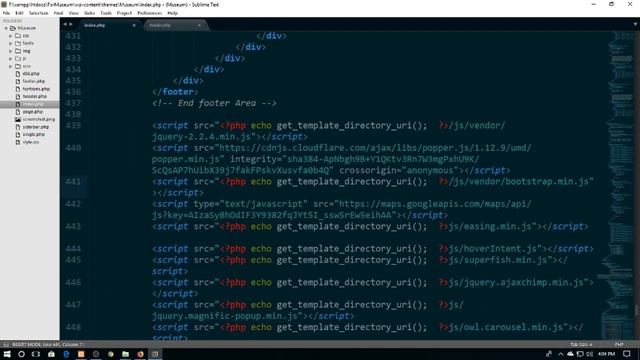Click the minimap code overview
This screenshot has width=640, height=360.
tap(618, 186)
